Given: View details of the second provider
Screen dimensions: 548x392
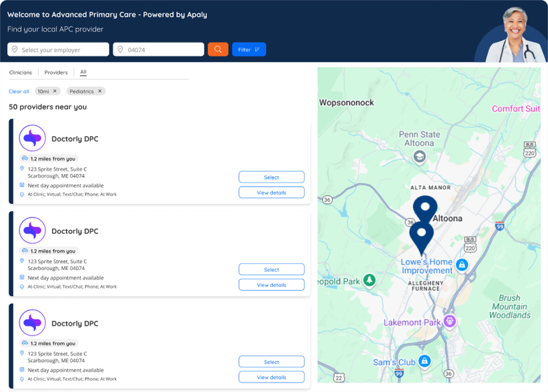Looking at the screenshot, I should pyautogui.click(x=272, y=285).
